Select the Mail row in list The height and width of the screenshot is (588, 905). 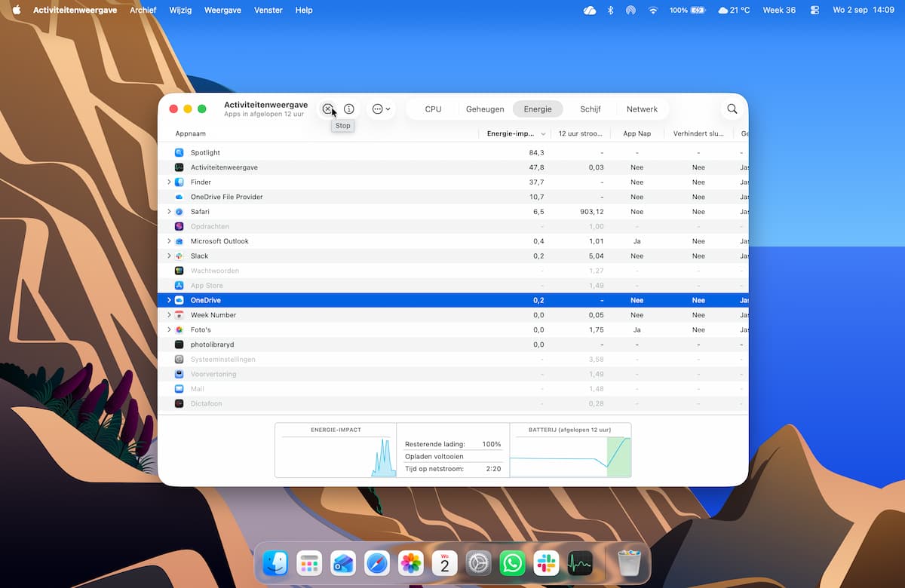452,388
